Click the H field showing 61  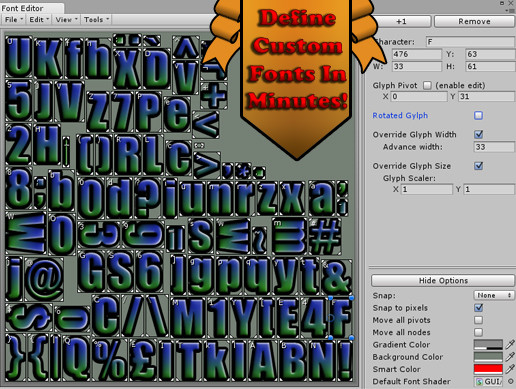tap(490, 66)
